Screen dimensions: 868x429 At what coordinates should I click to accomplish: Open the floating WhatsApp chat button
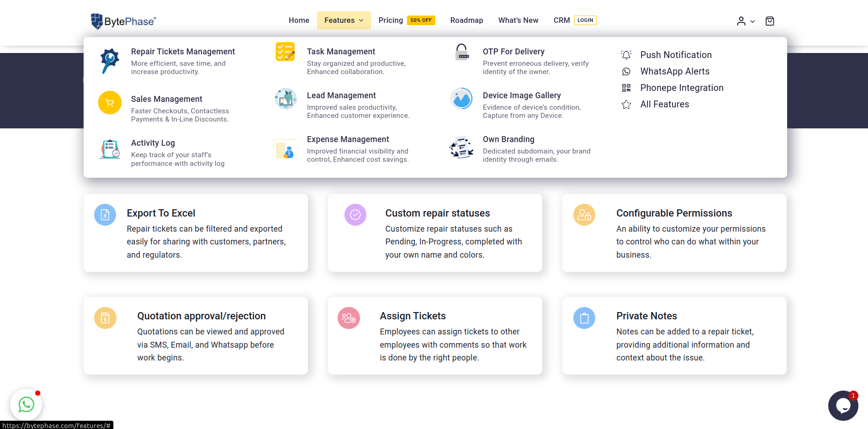(26, 404)
